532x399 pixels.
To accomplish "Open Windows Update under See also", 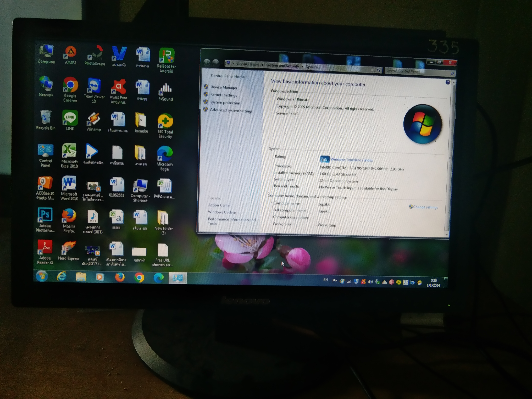I will coord(222,212).
